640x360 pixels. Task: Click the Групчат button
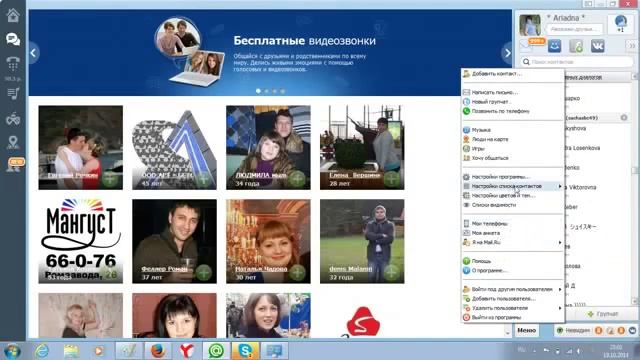[603, 314]
